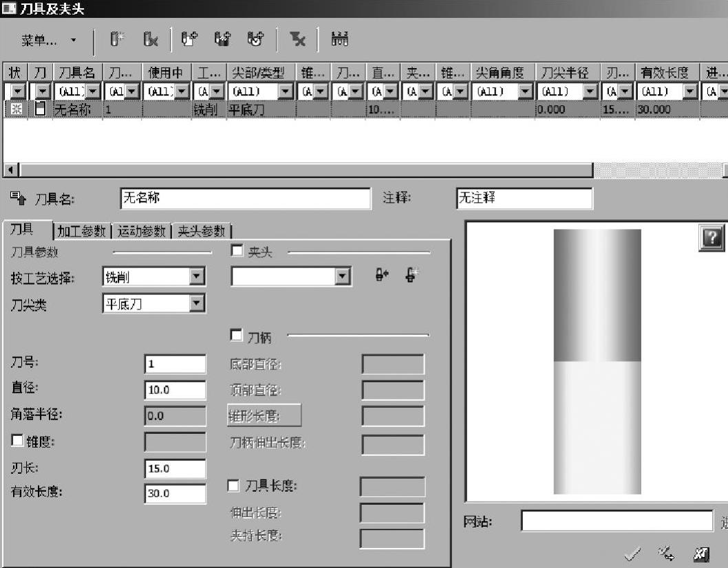728x568 pixels.
Task: Click the import holder icon beside 夹头 dropdown
Action: pos(382,276)
